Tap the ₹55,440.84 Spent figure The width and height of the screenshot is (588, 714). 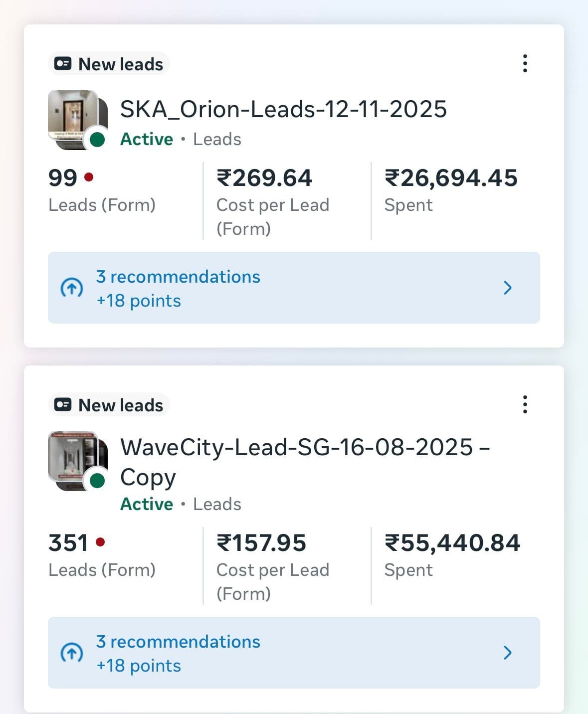pos(452,543)
